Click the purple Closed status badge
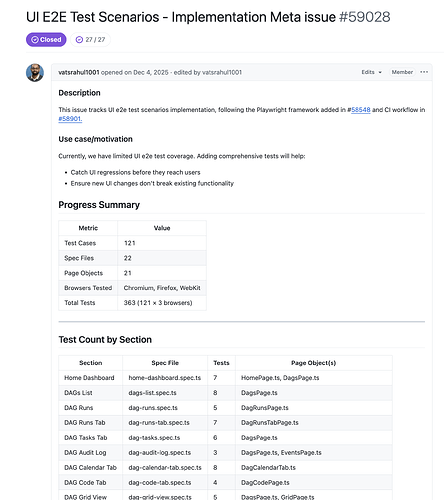This screenshot has width=444, height=500. tap(46, 40)
